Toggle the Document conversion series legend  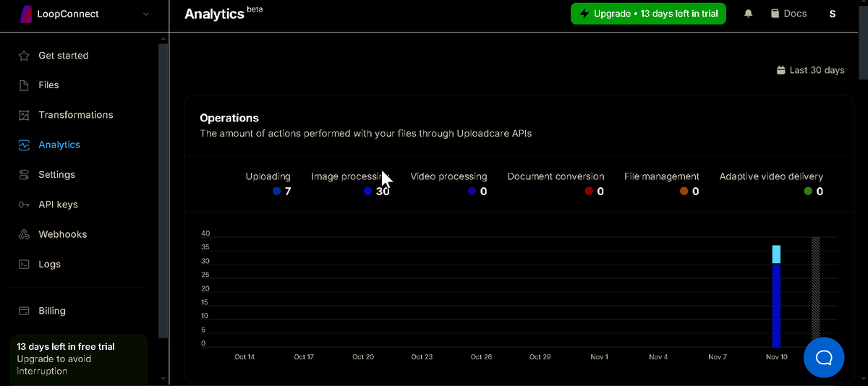click(x=556, y=184)
